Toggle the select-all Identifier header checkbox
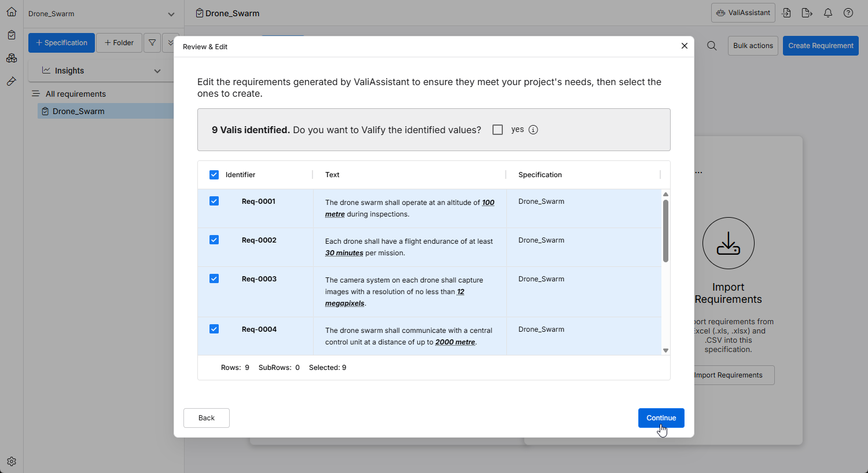868x473 pixels. [214, 175]
